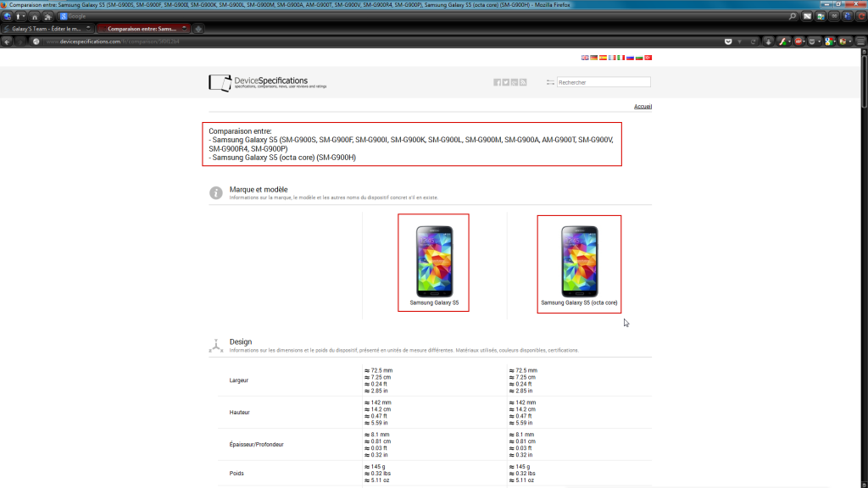The image size is (868, 488).
Task: Click the Marque et modèle heading
Action: coord(259,189)
